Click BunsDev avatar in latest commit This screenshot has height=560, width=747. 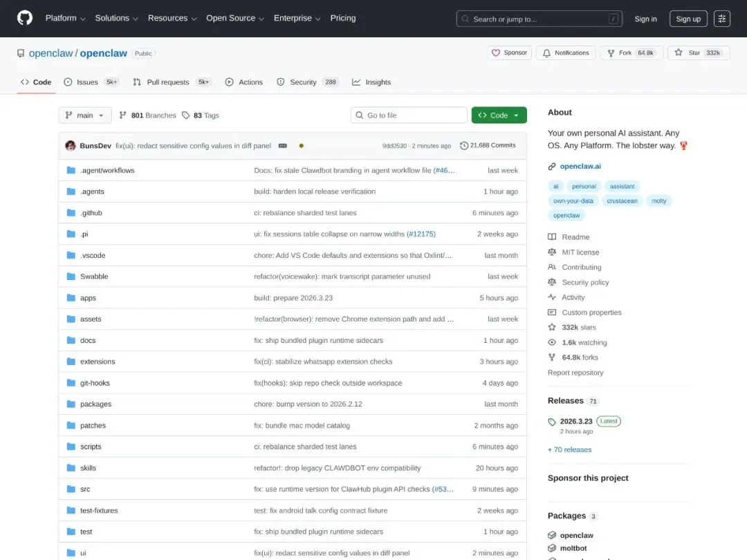tap(71, 146)
